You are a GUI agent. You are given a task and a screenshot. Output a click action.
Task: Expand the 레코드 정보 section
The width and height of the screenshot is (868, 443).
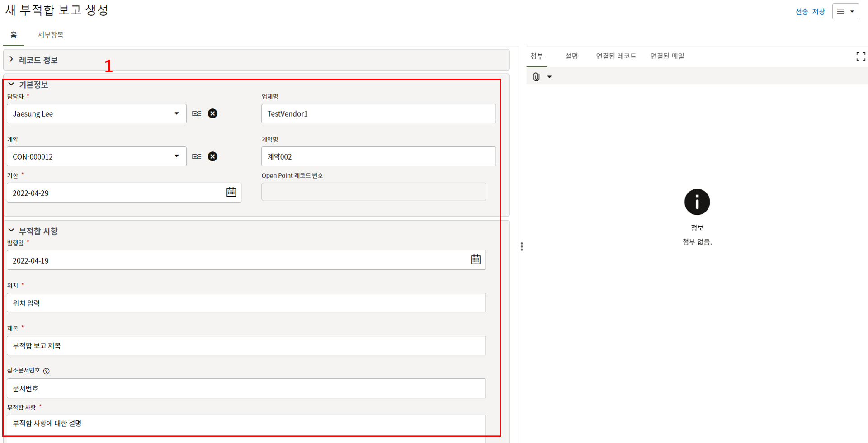(11, 60)
